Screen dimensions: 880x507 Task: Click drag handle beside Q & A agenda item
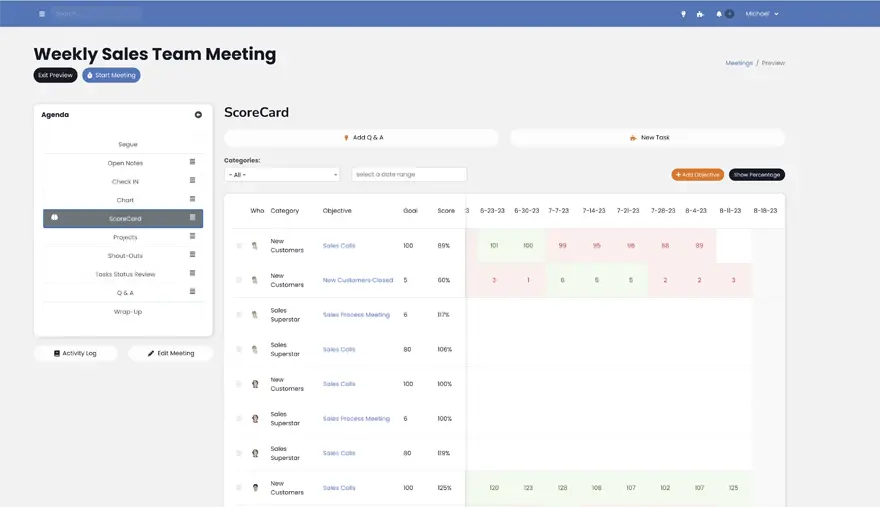click(192, 291)
